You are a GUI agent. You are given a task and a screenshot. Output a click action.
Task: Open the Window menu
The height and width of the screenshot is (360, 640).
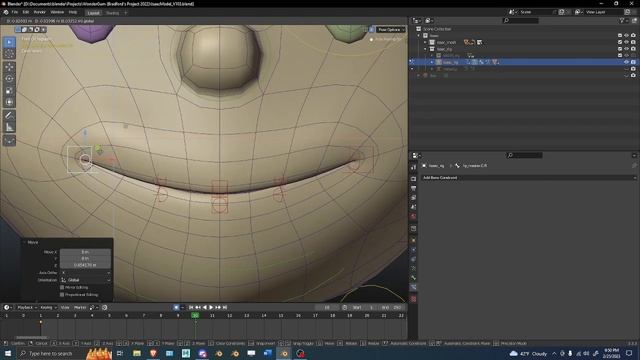[57, 12]
